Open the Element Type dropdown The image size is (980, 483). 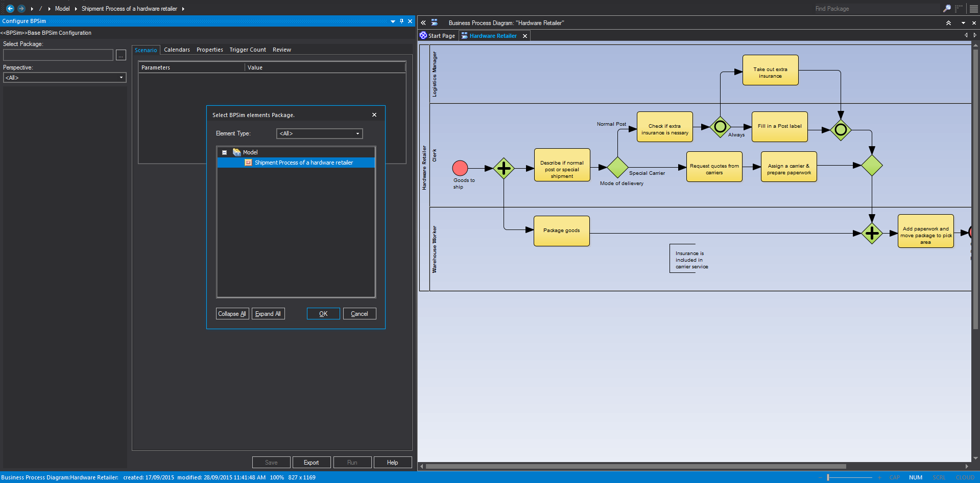coord(319,133)
